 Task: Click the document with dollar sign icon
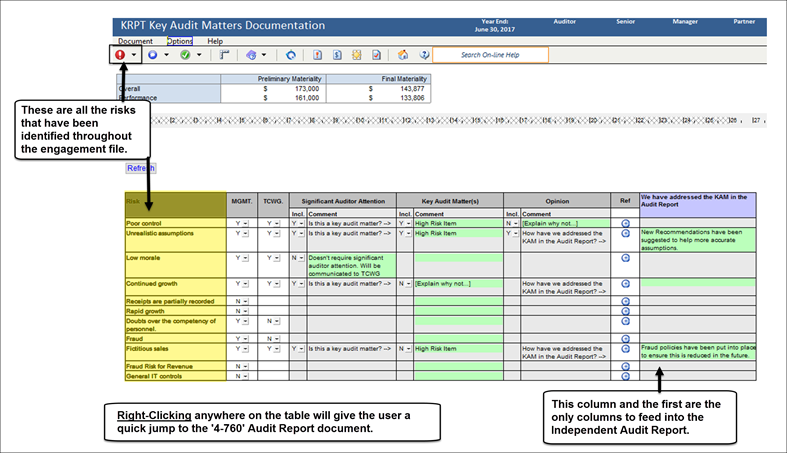(x=337, y=55)
